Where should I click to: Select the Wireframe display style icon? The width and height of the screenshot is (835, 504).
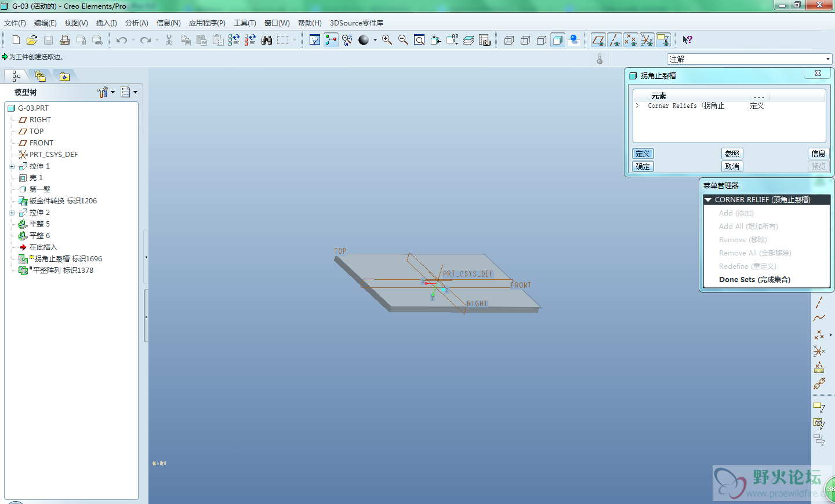click(509, 40)
